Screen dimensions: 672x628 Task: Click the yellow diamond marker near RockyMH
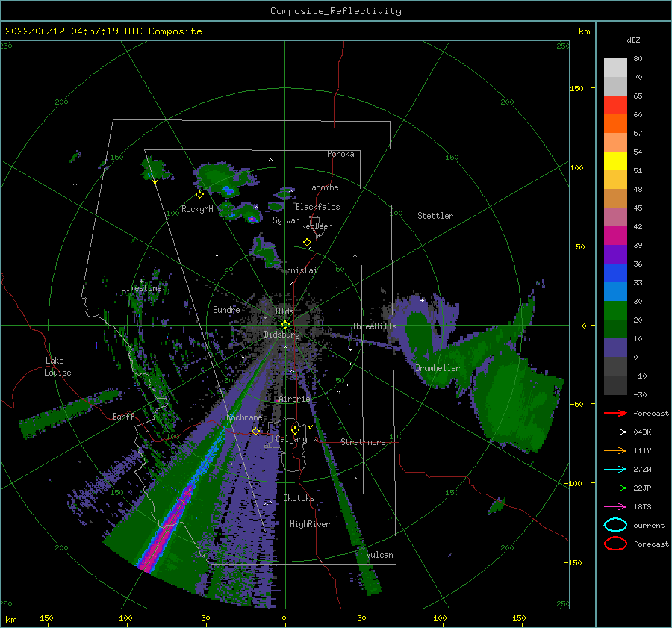[199, 195]
